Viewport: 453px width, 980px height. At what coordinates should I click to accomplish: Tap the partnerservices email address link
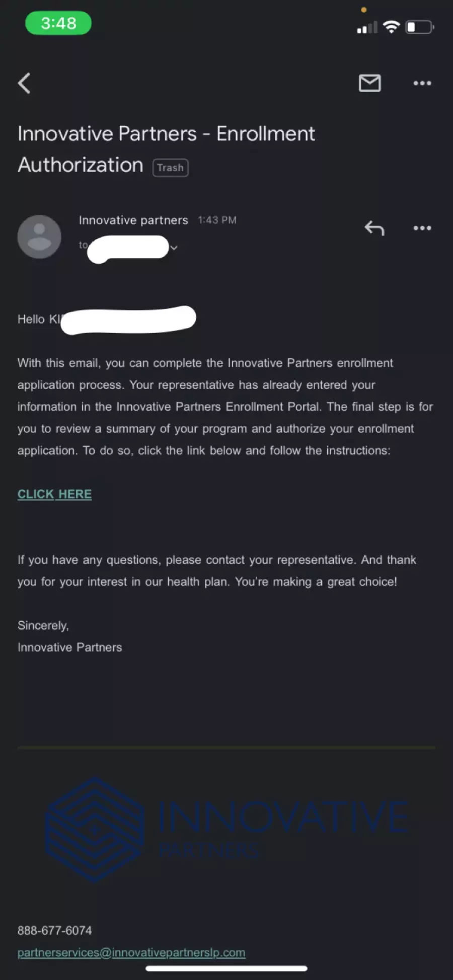[131, 952]
